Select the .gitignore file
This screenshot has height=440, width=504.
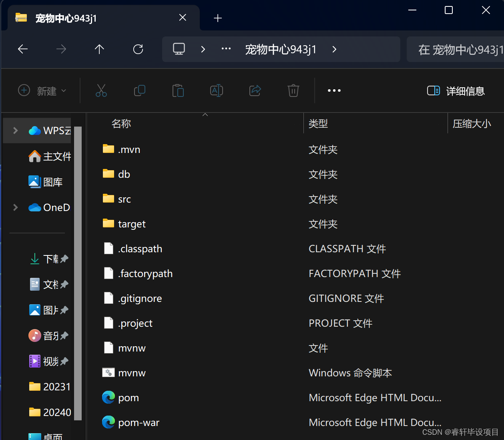pyautogui.click(x=133, y=298)
